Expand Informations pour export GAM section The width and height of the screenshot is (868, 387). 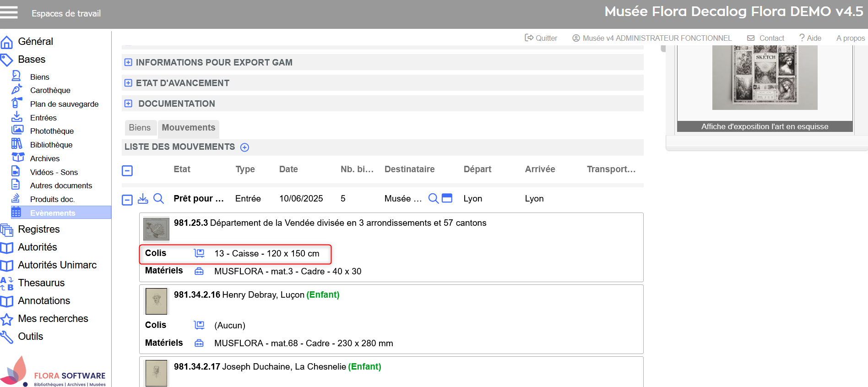[129, 62]
